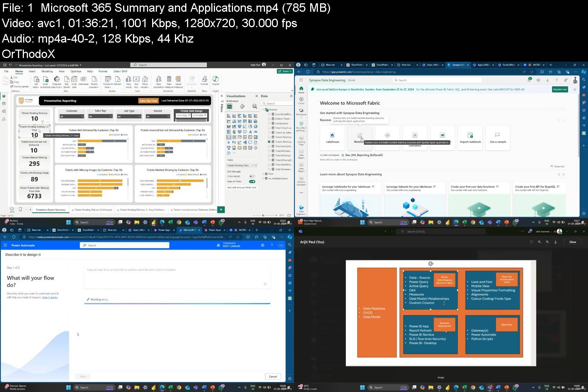Screen dimensions: 588x392
Task: Click Excel workbook icon in Power BI ribbon
Action: tap(46, 80)
